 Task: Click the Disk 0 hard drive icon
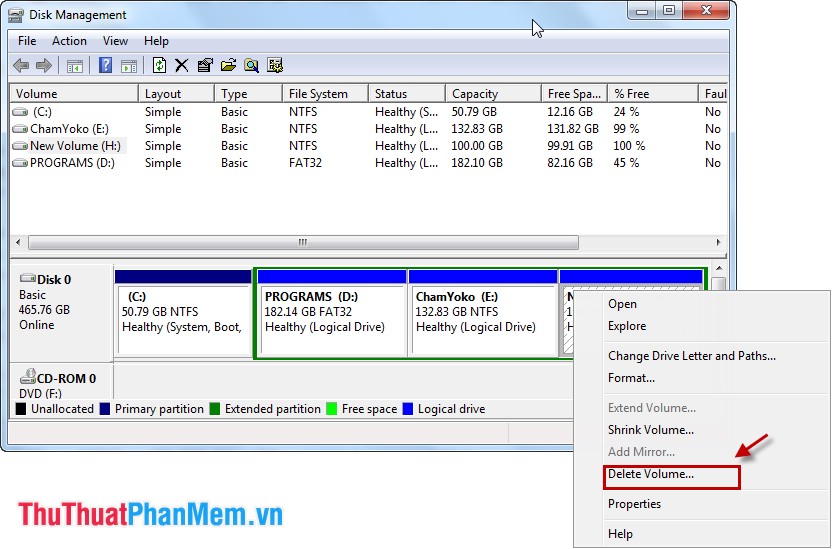click(x=28, y=278)
